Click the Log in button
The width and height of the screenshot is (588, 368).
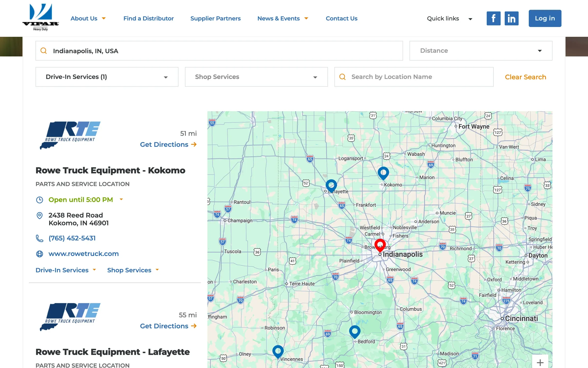[545, 18]
